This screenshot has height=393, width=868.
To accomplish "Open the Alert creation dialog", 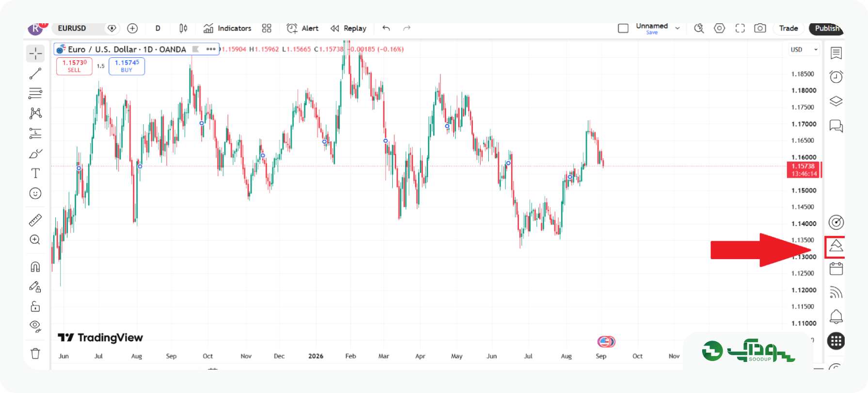I will (303, 28).
